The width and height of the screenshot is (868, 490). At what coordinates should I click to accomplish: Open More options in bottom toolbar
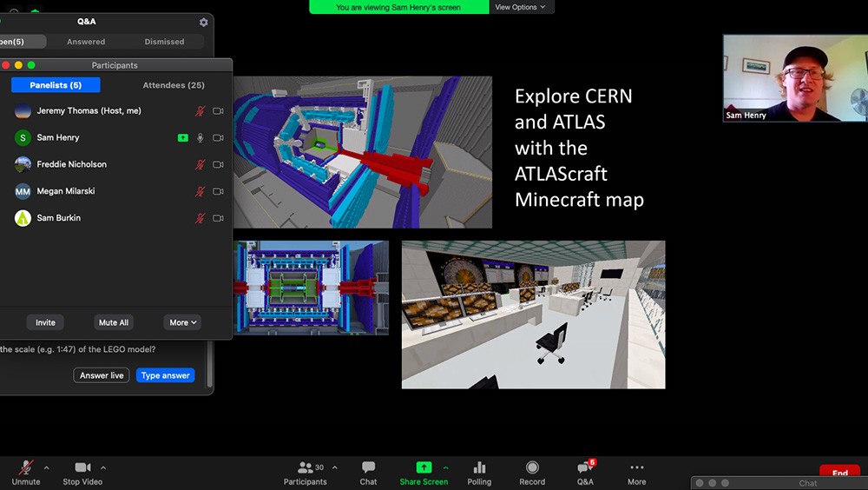click(x=636, y=473)
